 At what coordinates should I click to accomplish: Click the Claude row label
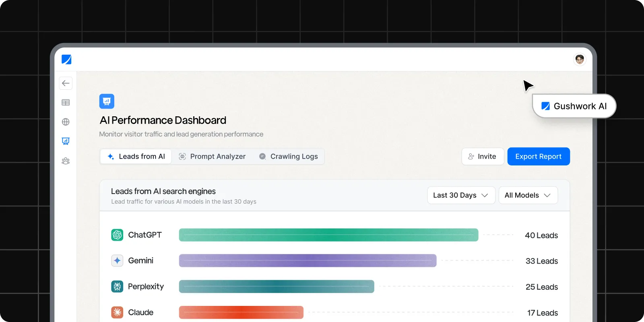pos(140,312)
